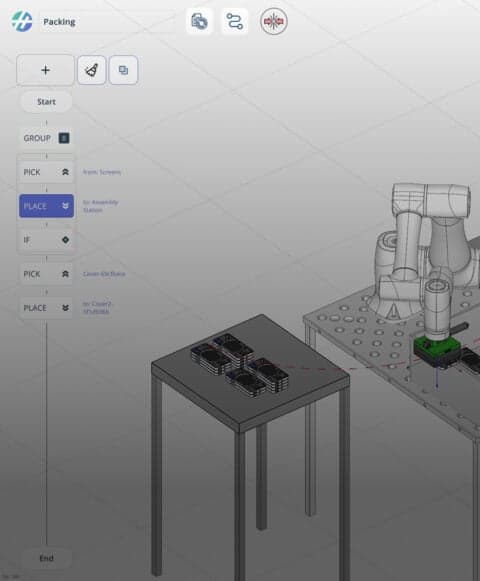Add a new step with the plus button
The image size is (480, 581).
pos(45,70)
